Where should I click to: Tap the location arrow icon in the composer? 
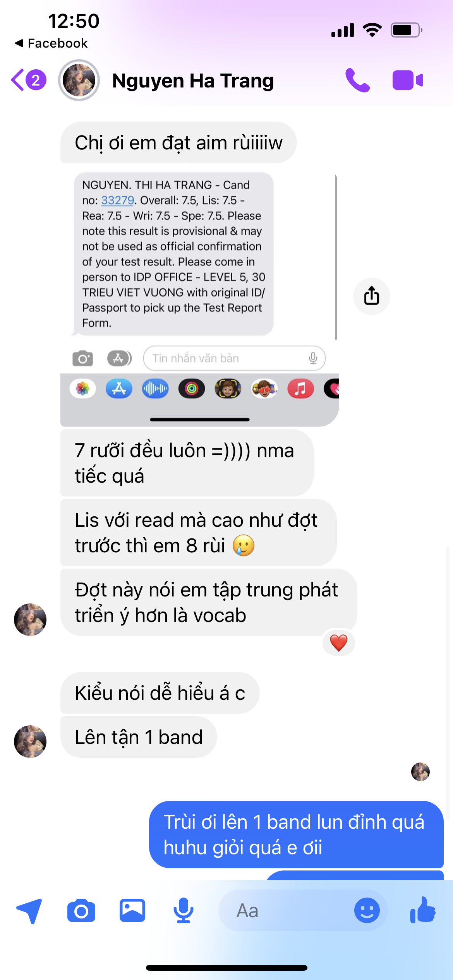tap(29, 910)
